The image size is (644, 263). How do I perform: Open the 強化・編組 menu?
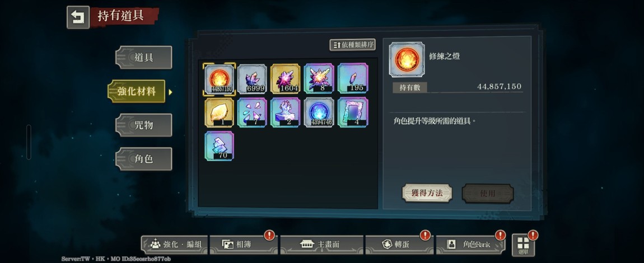[x=175, y=245]
